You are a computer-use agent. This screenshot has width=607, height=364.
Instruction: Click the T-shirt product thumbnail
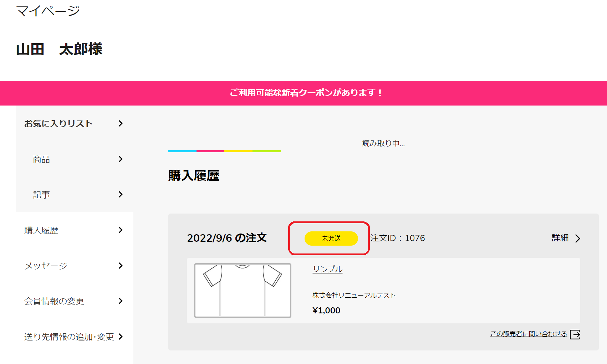click(243, 291)
